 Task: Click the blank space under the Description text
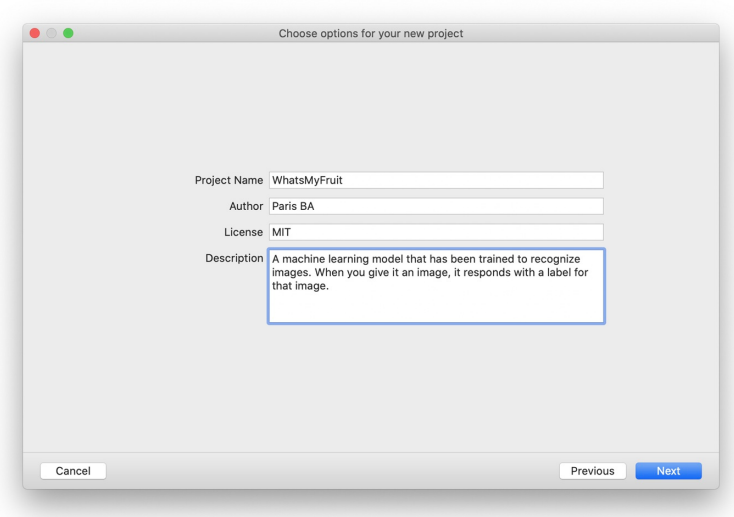coord(436,308)
